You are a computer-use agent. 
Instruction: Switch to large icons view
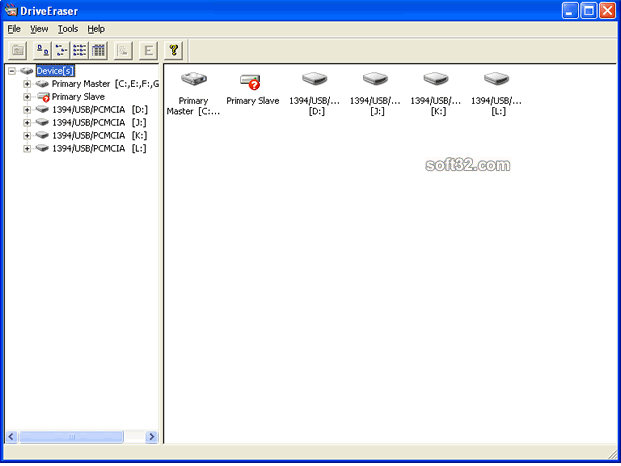coord(42,50)
